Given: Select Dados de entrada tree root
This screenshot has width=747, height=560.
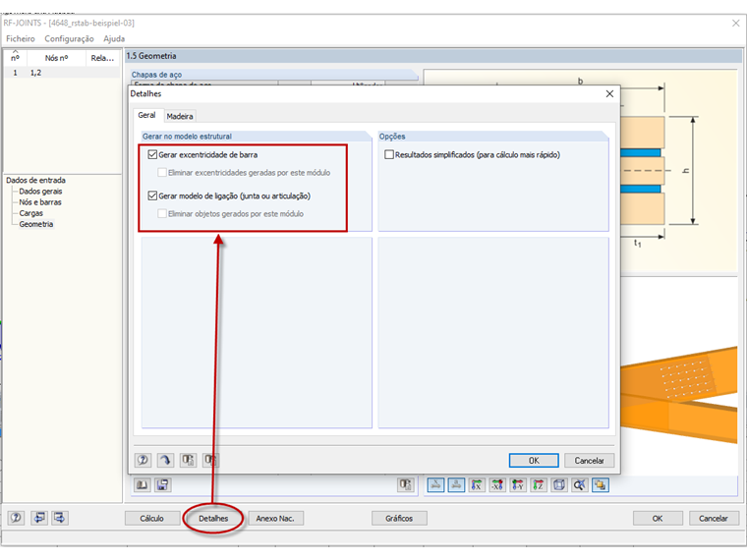Looking at the screenshot, I should click(35, 180).
